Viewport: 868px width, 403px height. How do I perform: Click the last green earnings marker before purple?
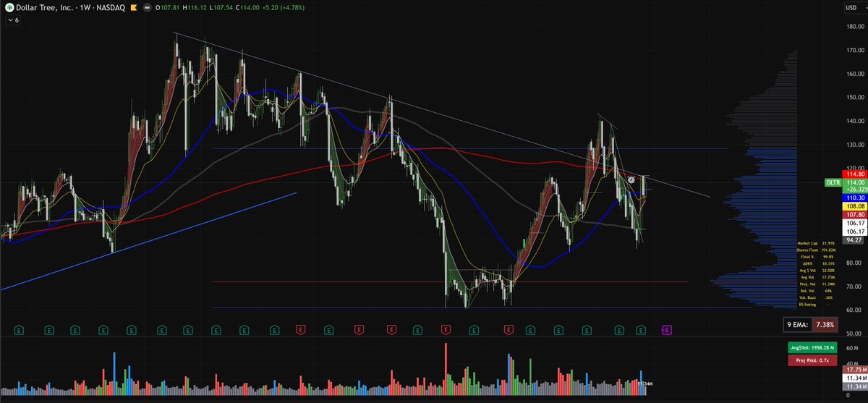pos(641,329)
